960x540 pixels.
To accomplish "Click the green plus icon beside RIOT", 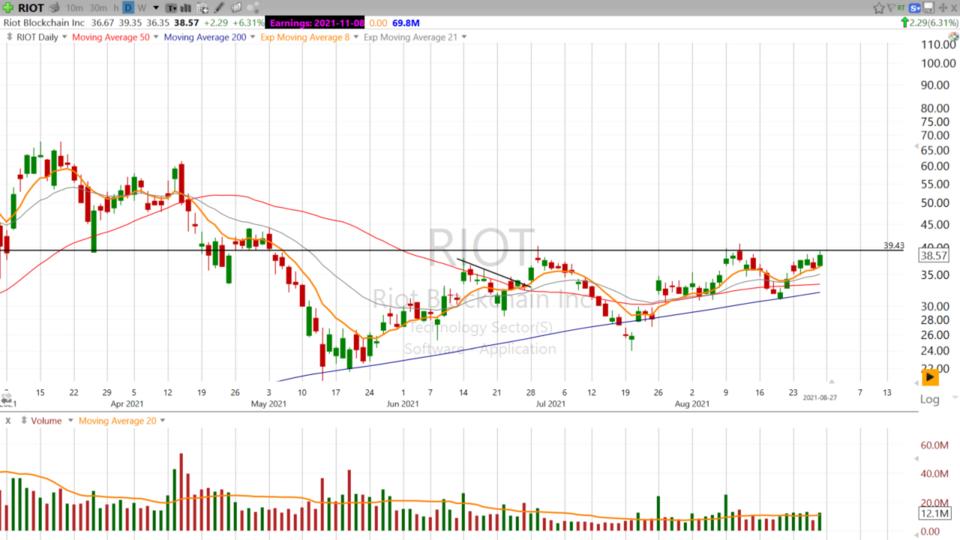I will click(8, 7).
